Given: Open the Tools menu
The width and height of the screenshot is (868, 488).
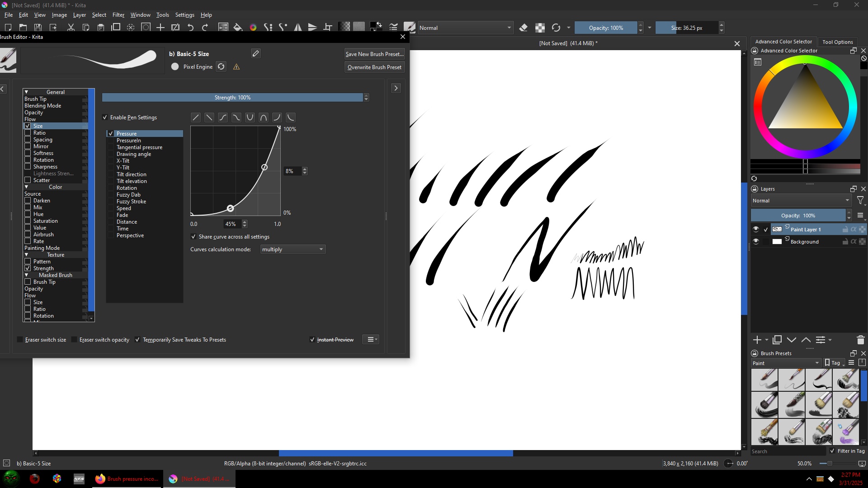Looking at the screenshot, I should (x=162, y=15).
